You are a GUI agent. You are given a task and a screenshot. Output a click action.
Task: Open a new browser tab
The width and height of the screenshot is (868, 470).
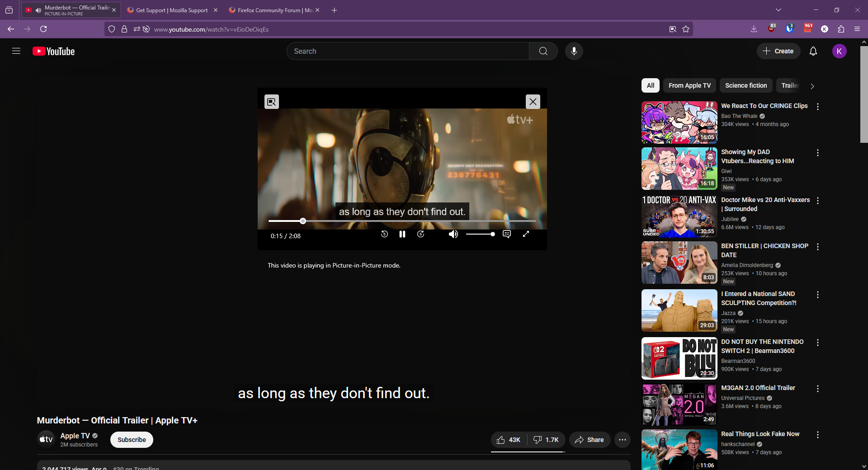point(334,10)
